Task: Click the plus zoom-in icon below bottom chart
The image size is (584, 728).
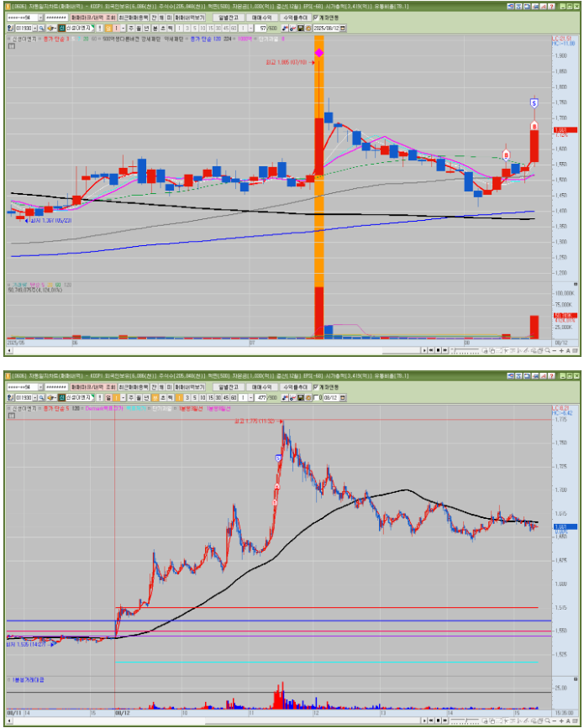Action: pos(561,720)
